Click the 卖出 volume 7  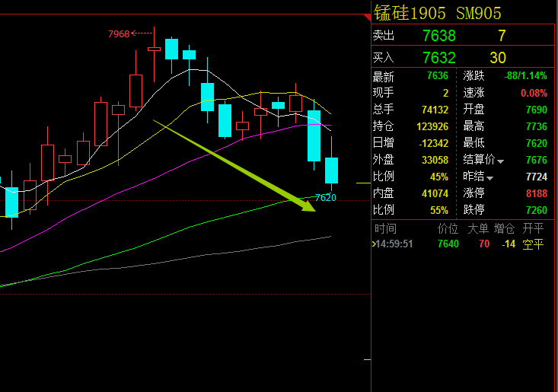tap(502, 36)
